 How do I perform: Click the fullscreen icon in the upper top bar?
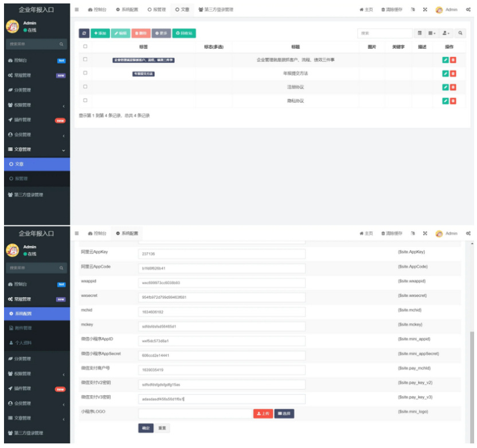(x=425, y=9)
